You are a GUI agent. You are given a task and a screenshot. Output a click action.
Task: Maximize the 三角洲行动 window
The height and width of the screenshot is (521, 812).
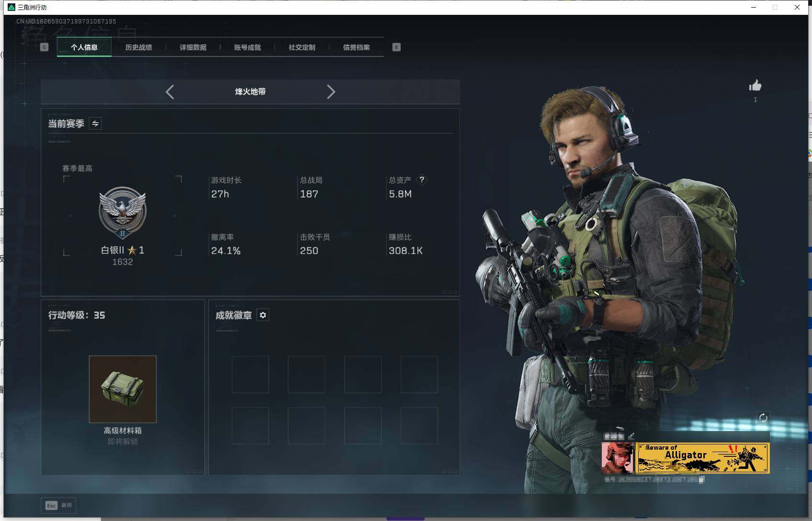775,7
